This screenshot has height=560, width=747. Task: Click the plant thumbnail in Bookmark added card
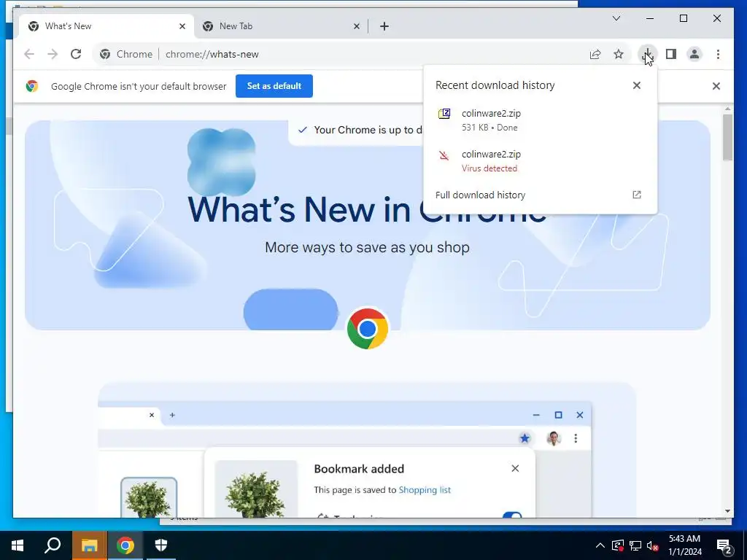pos(256,491)
